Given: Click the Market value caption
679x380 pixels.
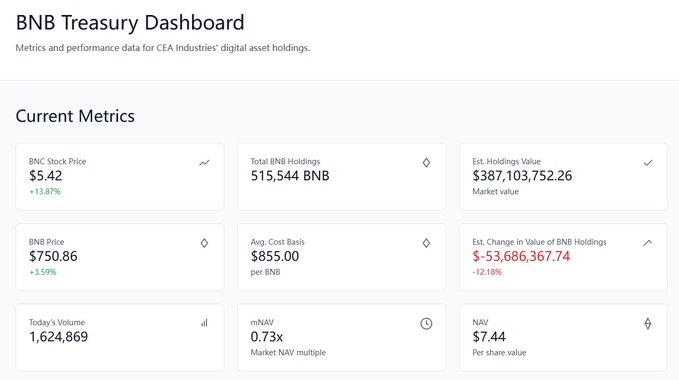Looking at the screenshot, I should (495, 191).
